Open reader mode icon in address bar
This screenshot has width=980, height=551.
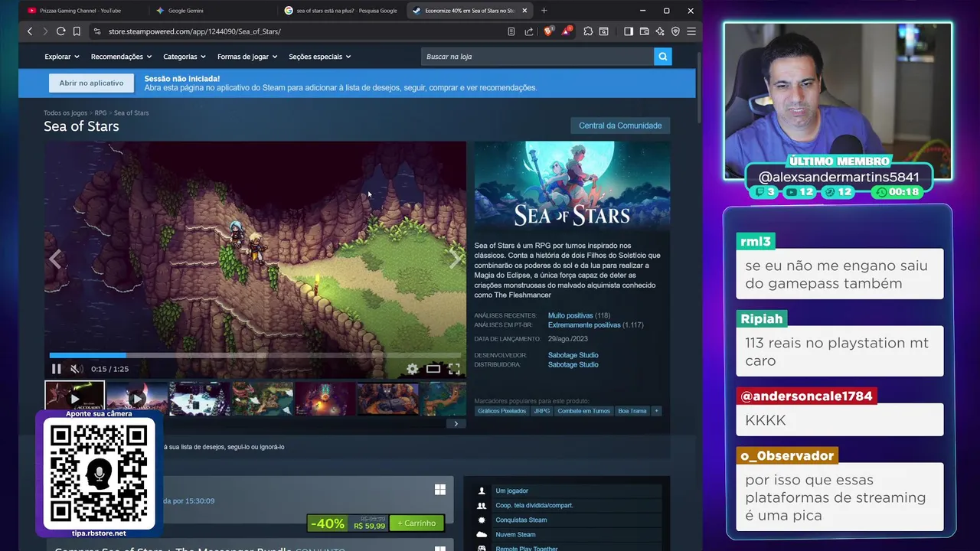coord(511,31)
